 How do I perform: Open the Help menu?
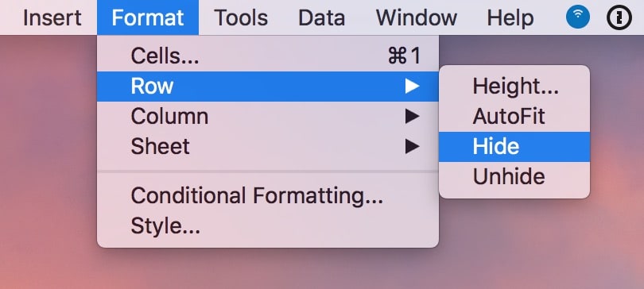(510, 17)
